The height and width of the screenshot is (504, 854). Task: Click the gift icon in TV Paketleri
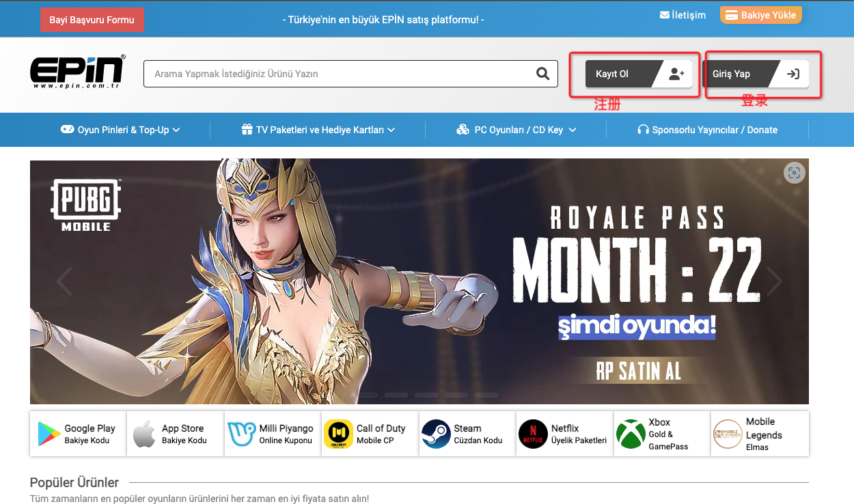(x=247, y=129)
